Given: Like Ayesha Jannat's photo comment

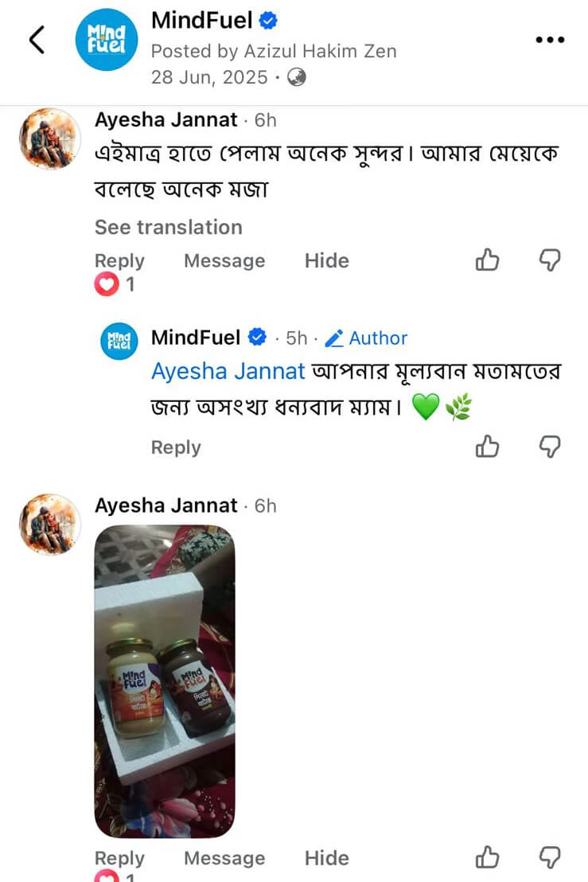Looking at the screenshot, I should [x=487, y=857].
